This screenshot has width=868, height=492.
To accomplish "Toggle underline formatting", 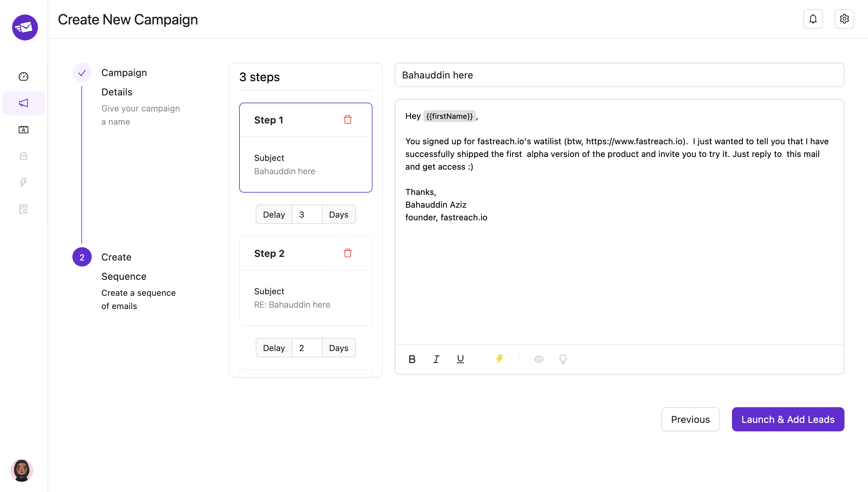I will [x=460, y=359].
